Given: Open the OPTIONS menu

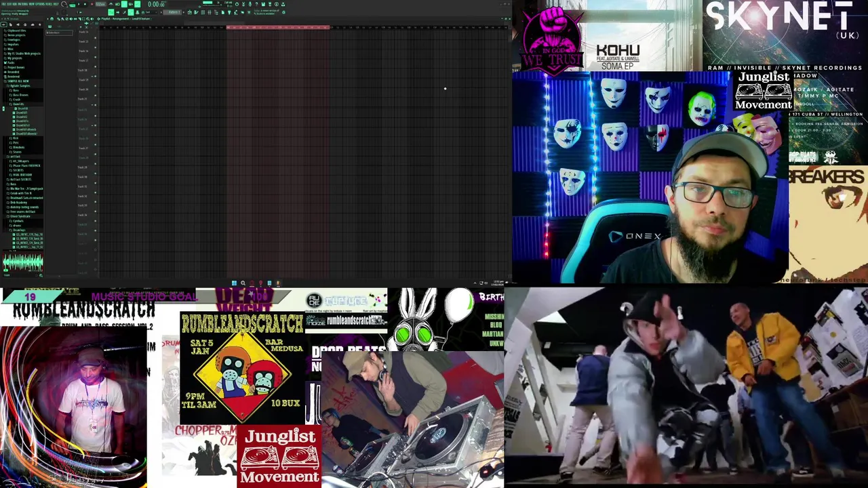Looking at the screenshot, I should (40, 4).
